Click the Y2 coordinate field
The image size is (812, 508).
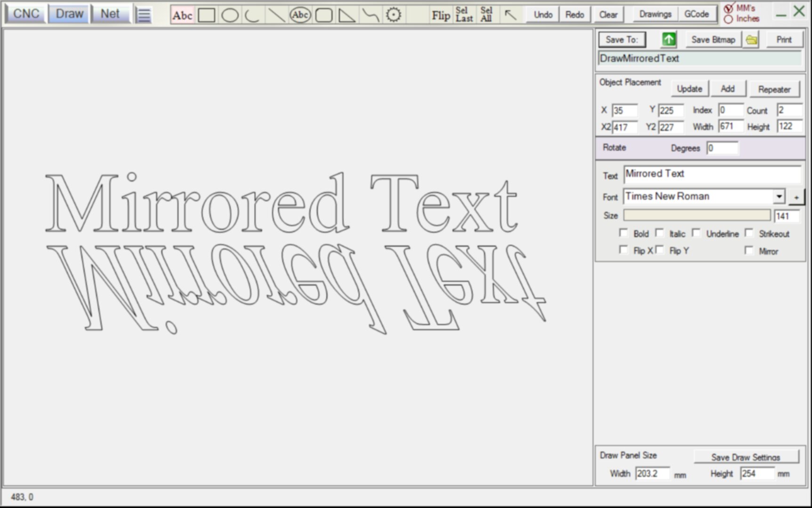(x=671, y=127)
